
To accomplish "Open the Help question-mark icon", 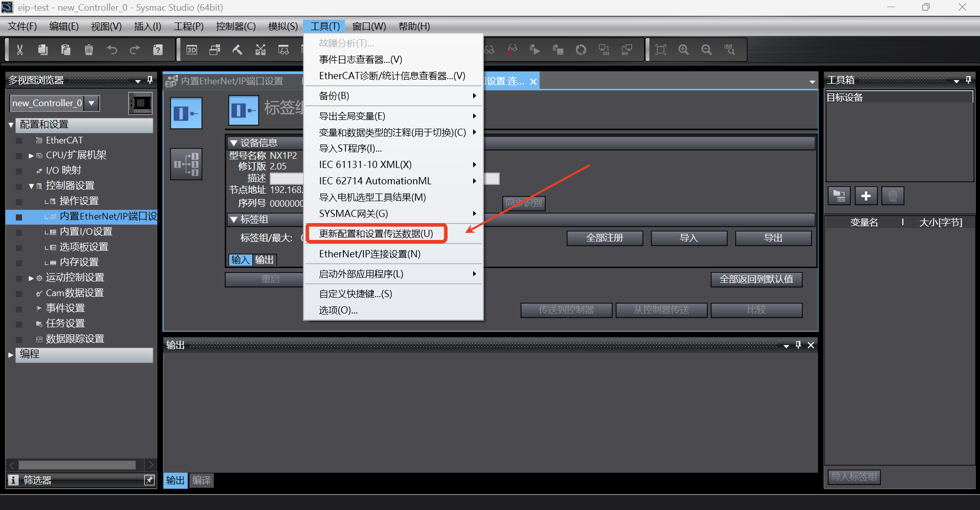I will click(158, 50).
